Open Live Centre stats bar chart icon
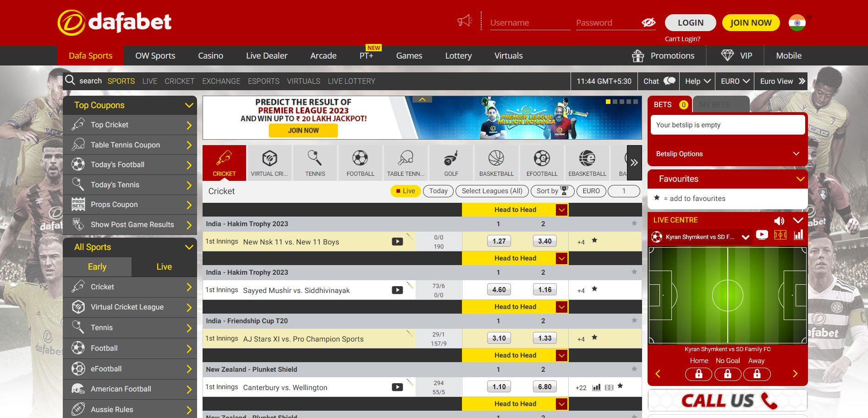868x418 pixels. pyautogui.click(x=798, y=235)
